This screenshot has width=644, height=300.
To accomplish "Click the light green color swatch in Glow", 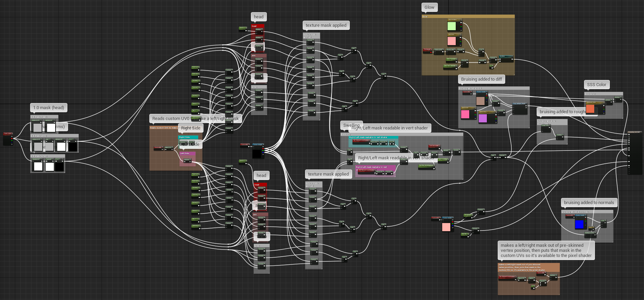I will click(452, 26).
